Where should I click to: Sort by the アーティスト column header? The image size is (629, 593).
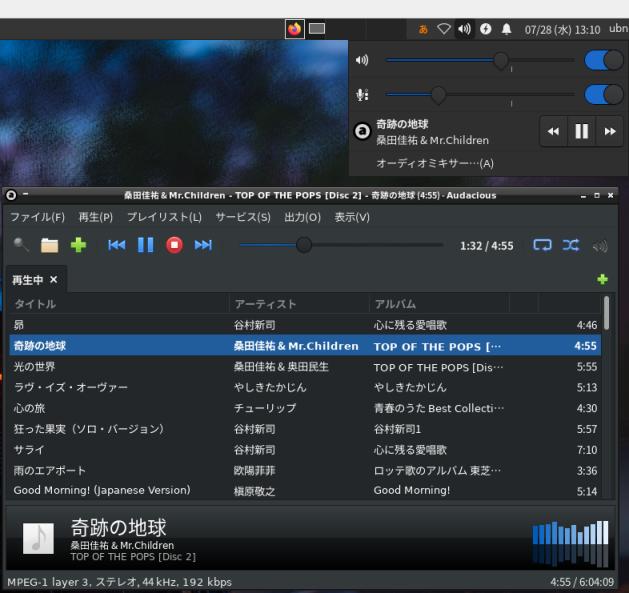(x=299, y=304)
